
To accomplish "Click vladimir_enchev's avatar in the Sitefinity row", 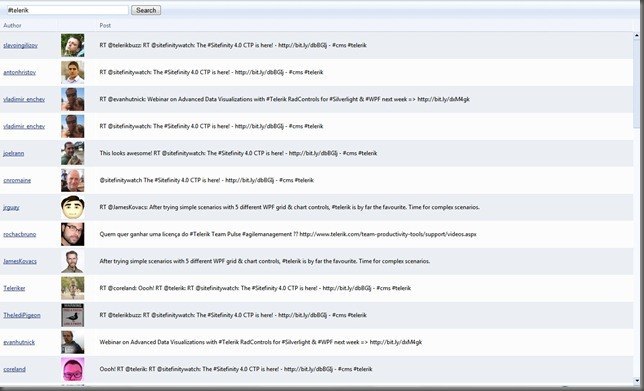I will 73,126.
